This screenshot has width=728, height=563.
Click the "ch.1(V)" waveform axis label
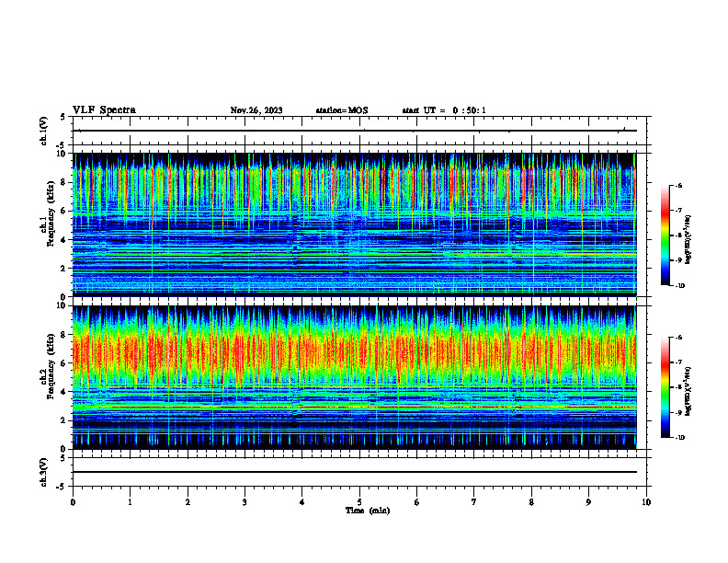pyautogui.click(x=44, y=131)
